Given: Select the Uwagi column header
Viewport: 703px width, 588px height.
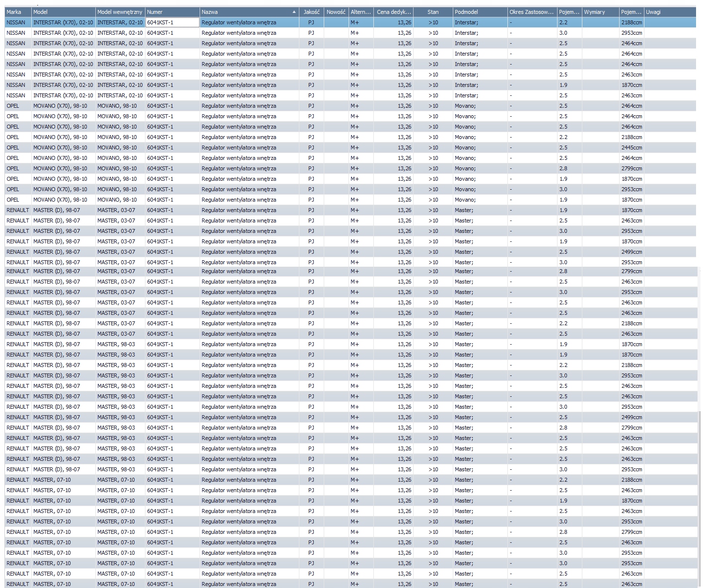Looking at the screenshot, I should click(x=670, y=12).
